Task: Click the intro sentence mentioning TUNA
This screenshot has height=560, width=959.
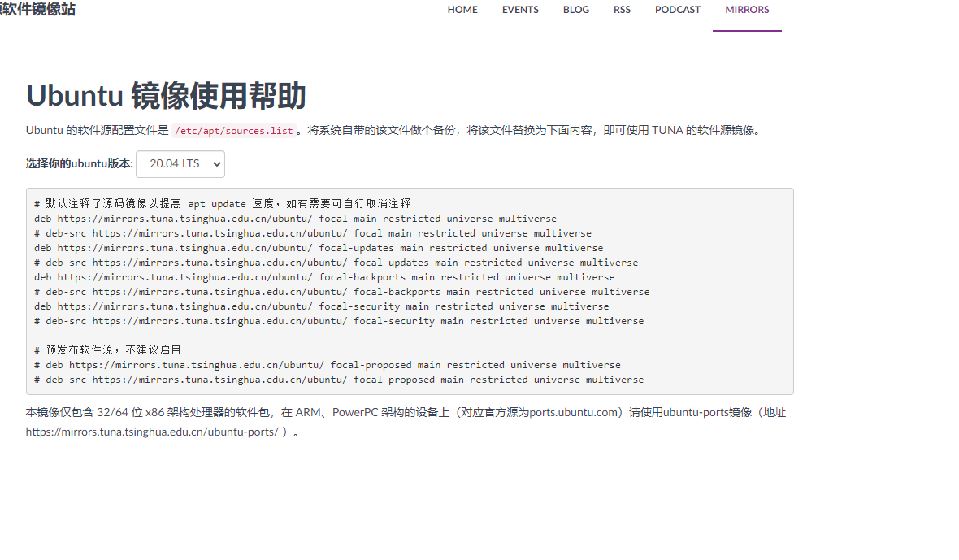Action: pyautogui.click(x=395, y=131)
